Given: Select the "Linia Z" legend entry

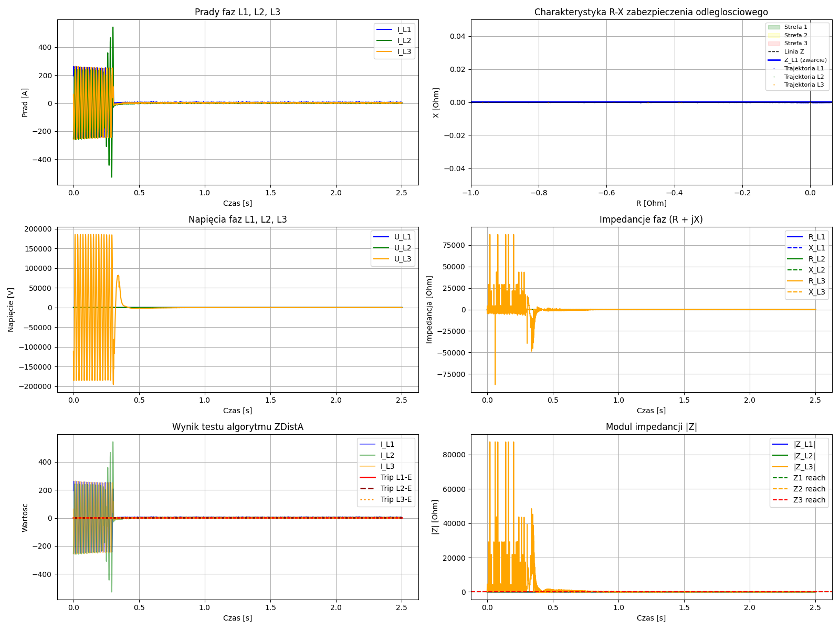Looking at the screenshot, I should 794,51.
